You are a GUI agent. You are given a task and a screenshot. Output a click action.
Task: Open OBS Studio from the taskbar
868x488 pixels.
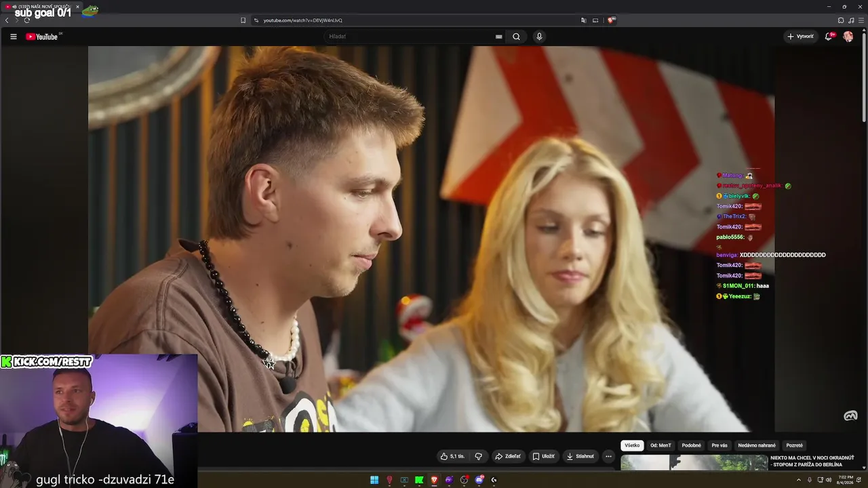(x=464, y=480)
